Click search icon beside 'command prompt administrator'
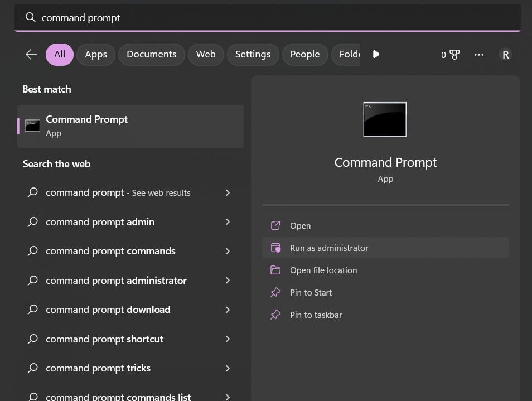The height and width of the screenshot is (401, 532). [32, 281]
